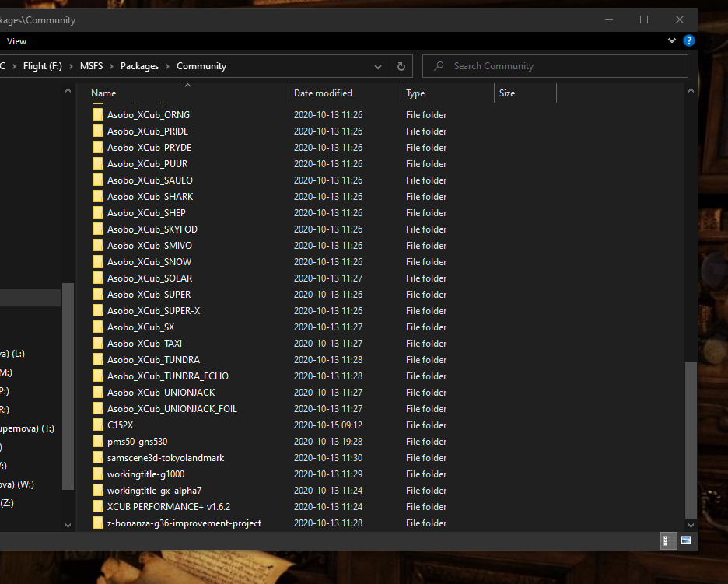Focus the Search Community field
Viewport: 728px width, 584px height.
coord(555,66)
